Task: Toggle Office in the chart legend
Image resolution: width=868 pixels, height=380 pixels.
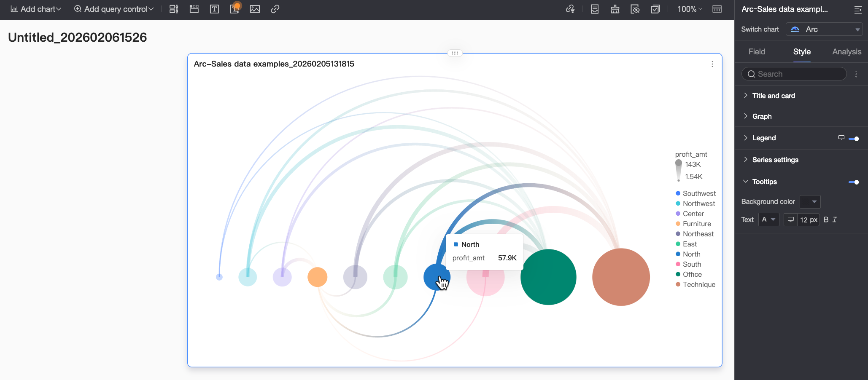Action: click(x=689, y=274)
